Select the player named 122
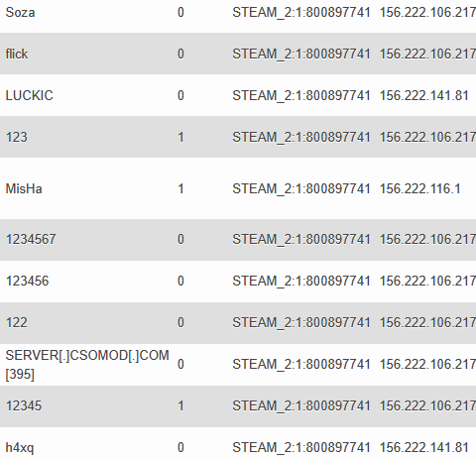Image resolution: width=476 pixels, height=460 pixels. click(x=17, y=322)
